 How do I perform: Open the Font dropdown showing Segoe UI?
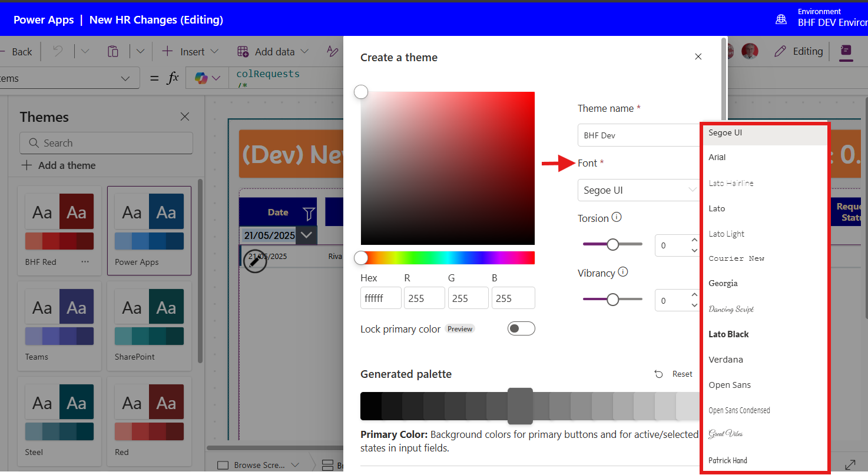[639, 190]
